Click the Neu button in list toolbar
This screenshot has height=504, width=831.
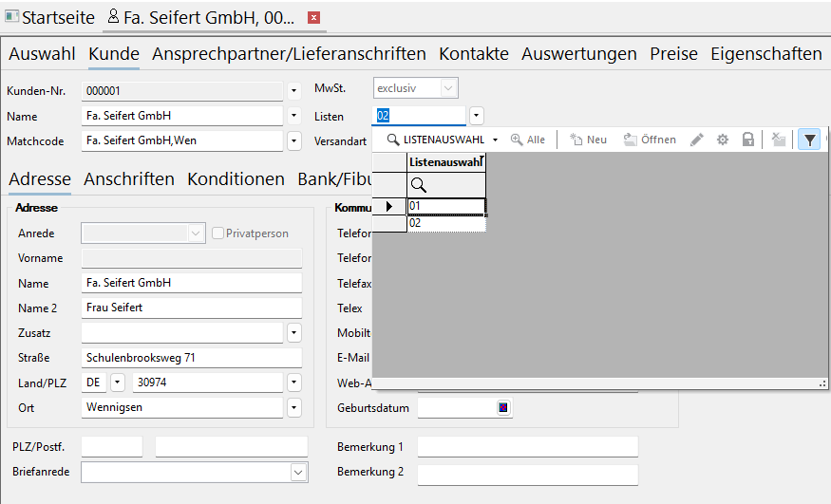pyautogui.click(x=588, y=140)
